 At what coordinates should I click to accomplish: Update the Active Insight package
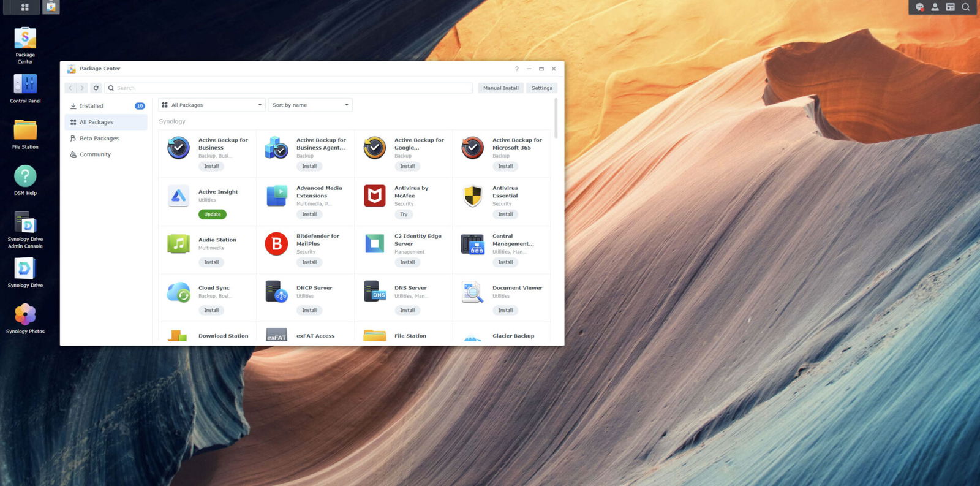click(x=213, y=215)
